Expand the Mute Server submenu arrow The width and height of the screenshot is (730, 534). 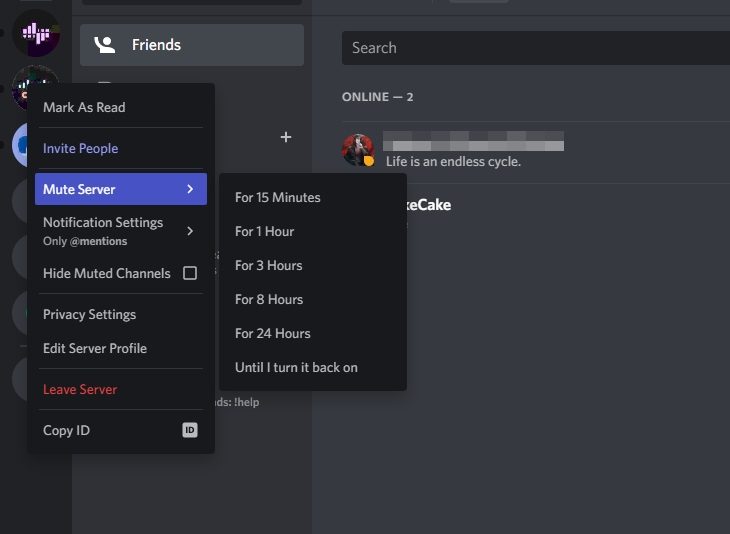190,189
